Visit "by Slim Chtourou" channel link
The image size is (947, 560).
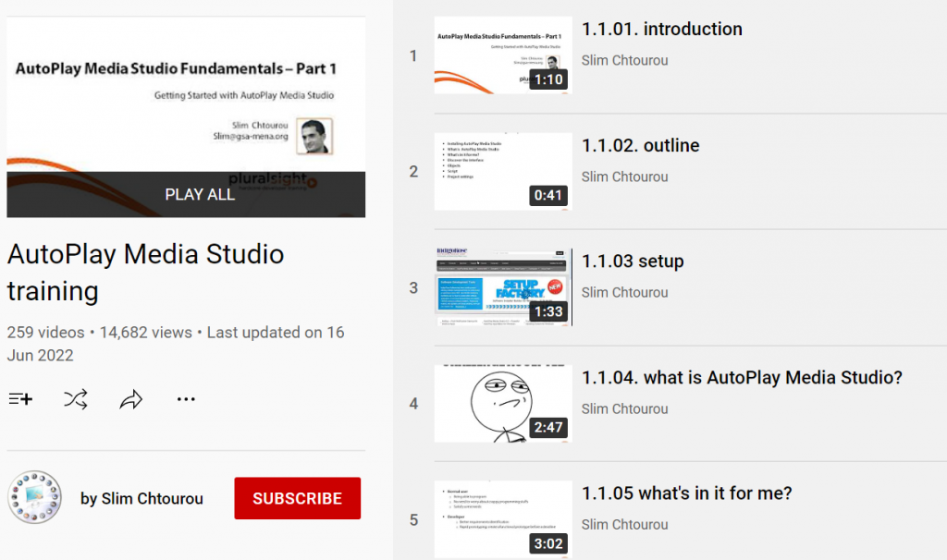pyautogui.click(x=141, y=499)
